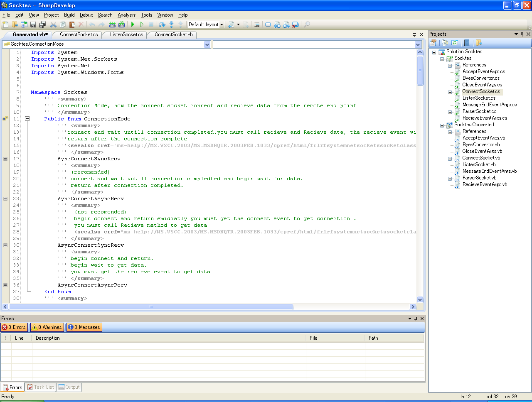Collapse the Solution Socktes tree node
The image size is (532, 402).
coord(434,52)
